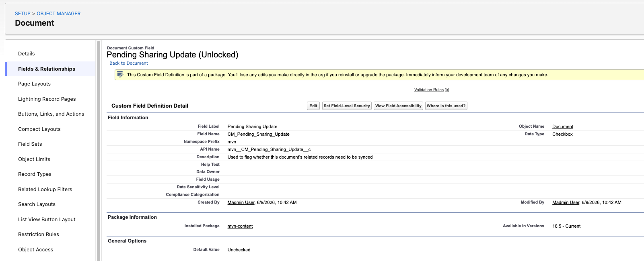Click the description text about syncing records

(300, 157)
